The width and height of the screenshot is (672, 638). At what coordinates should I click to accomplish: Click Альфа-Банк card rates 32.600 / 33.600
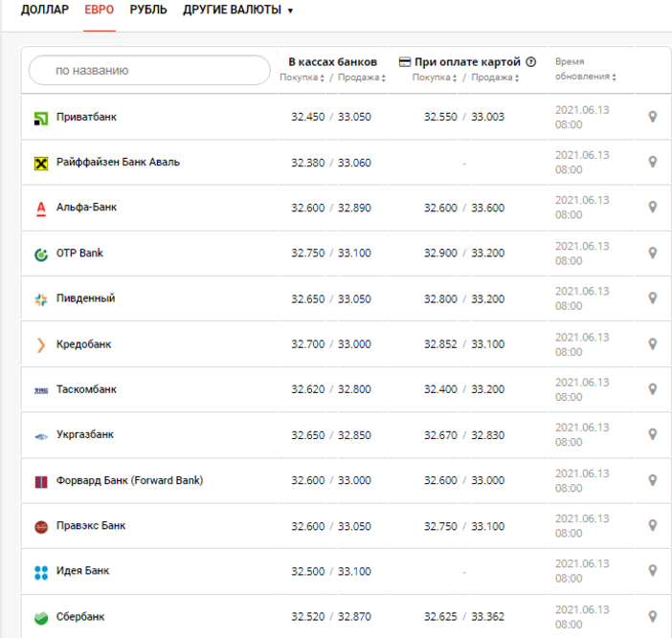464,208
